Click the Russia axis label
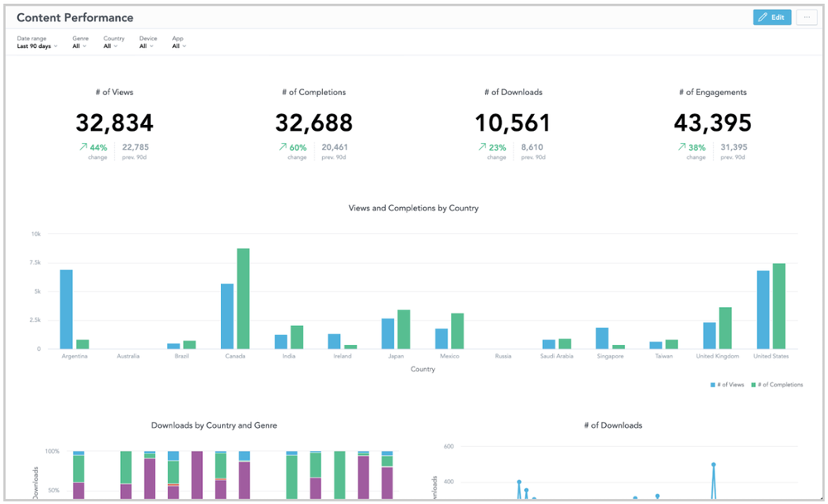828x504 pixels. pos(503,356)
